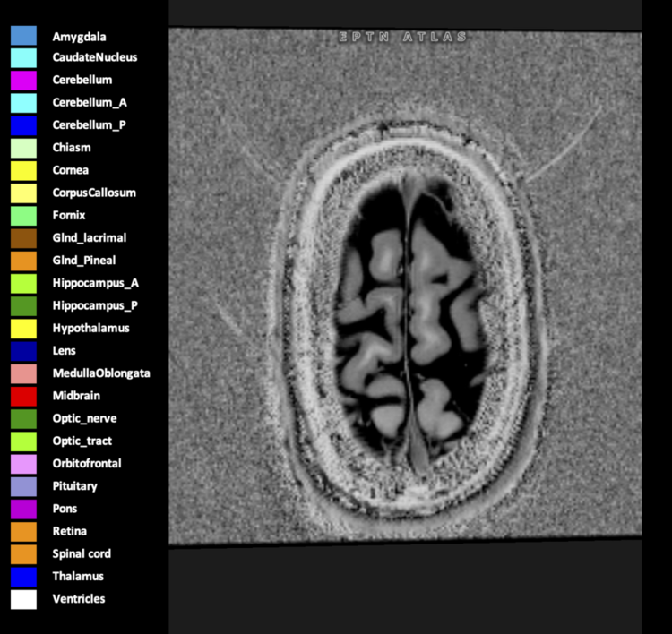Click the Glnd_Pineal label
The width and height of the screenshot is (672, 634).
pos(84,260)
